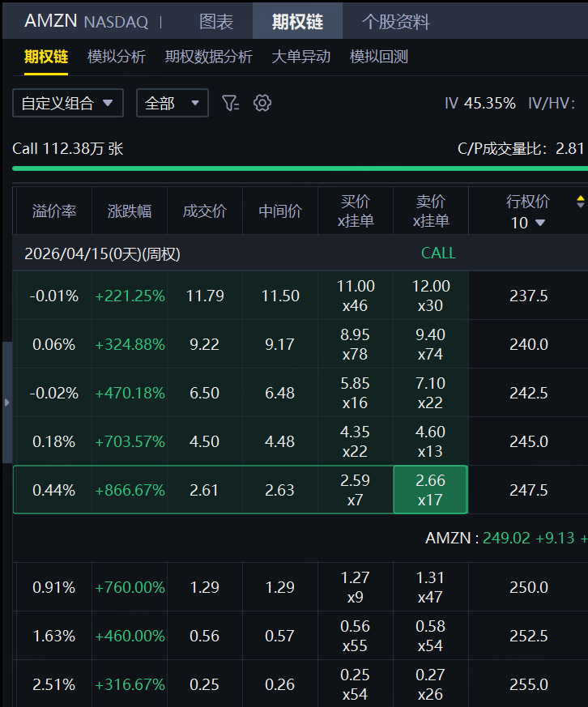Click the Call/Put volume ratio bar

pos(300,168)
